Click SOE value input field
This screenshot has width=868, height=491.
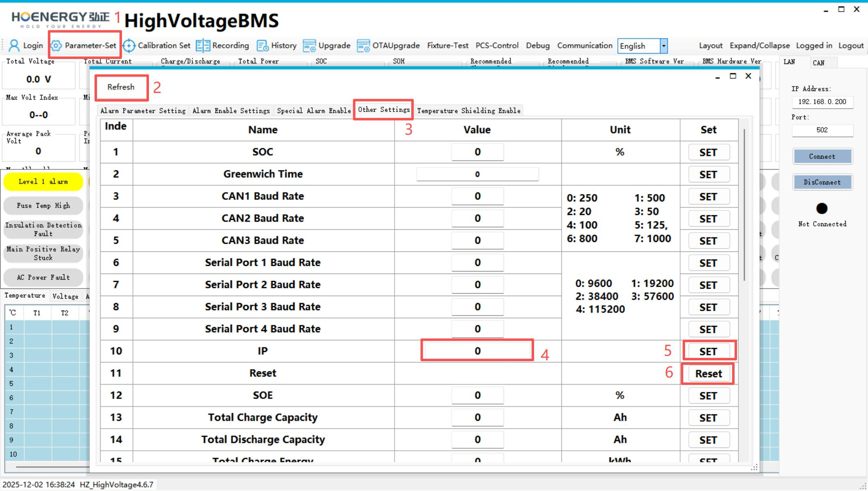point(477,395)
